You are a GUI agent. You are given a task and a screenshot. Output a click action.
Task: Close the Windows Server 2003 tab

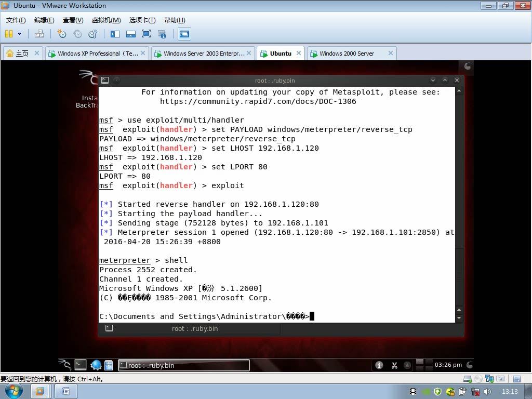249,53
